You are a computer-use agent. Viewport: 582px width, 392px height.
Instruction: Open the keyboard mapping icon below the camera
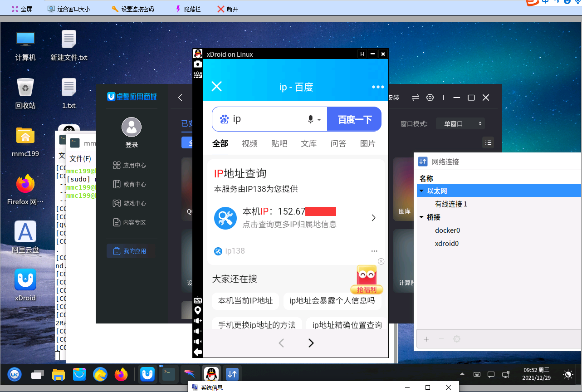coord(198,75)
